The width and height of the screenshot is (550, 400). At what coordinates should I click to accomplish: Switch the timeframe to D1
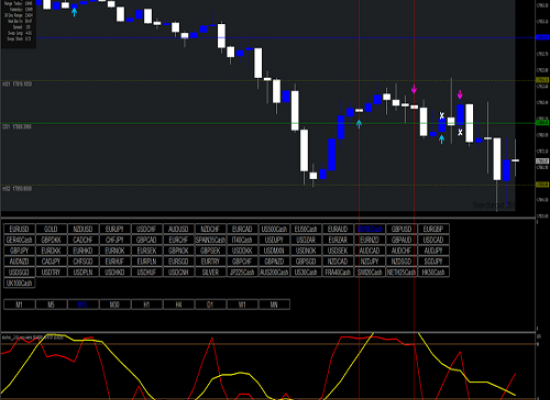(210, 305)
